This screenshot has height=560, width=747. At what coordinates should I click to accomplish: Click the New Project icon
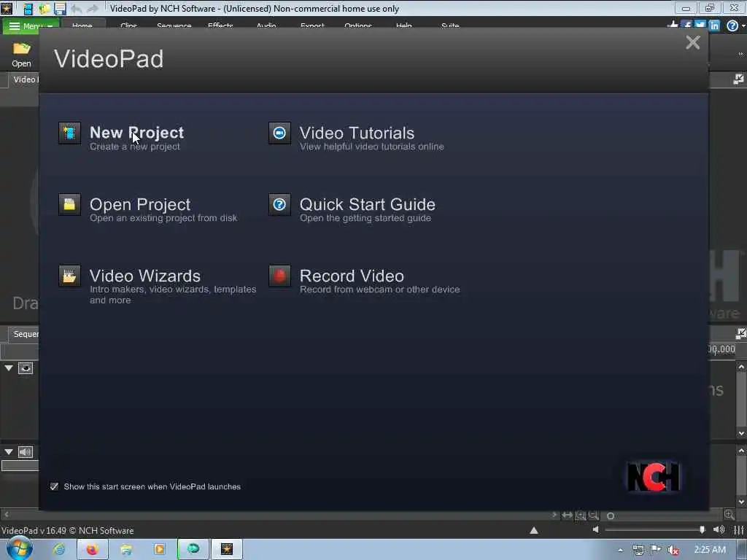click(69, 133)
